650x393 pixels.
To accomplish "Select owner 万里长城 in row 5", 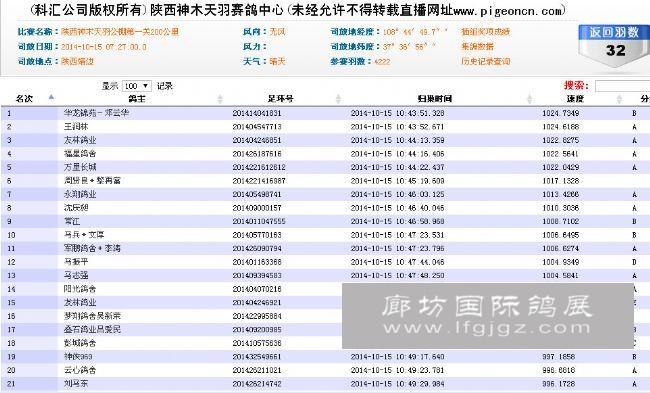I will point(80,167).
